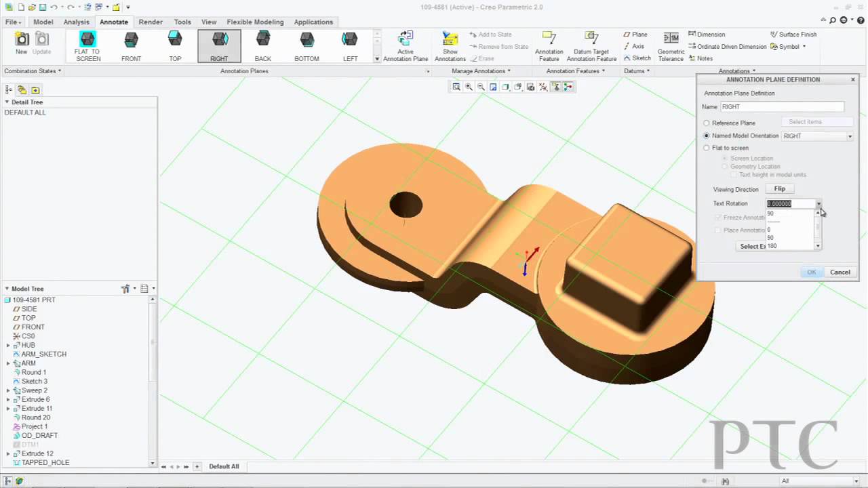Cancel the Annotation Plane Definition dialog
868x488 pixels.
(x=840, y=272)
